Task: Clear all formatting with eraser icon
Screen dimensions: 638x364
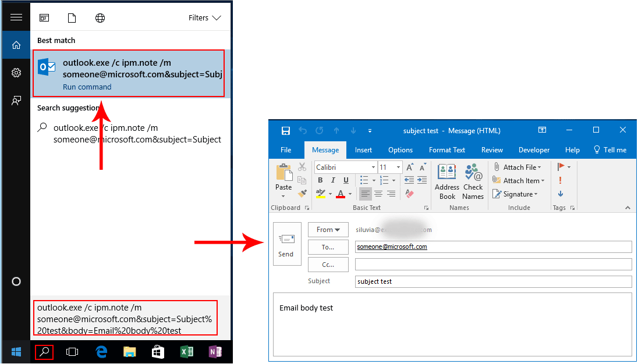Action: pos(409,194)
